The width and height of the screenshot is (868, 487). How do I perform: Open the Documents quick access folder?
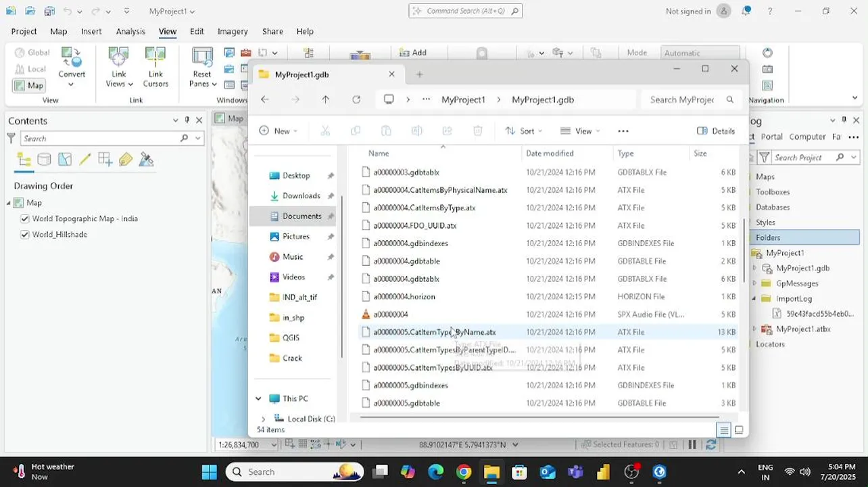(x=295, y=216)
